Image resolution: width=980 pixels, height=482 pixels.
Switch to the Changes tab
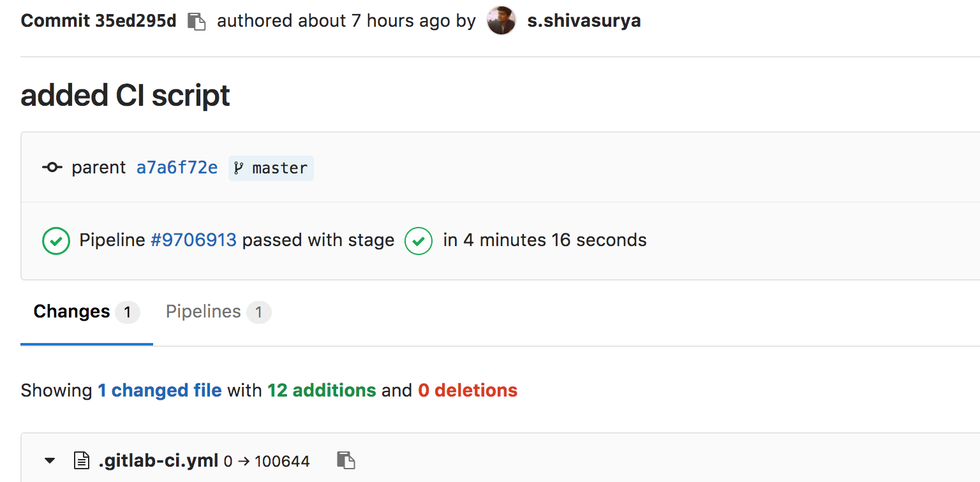click(x=87, y=312)
